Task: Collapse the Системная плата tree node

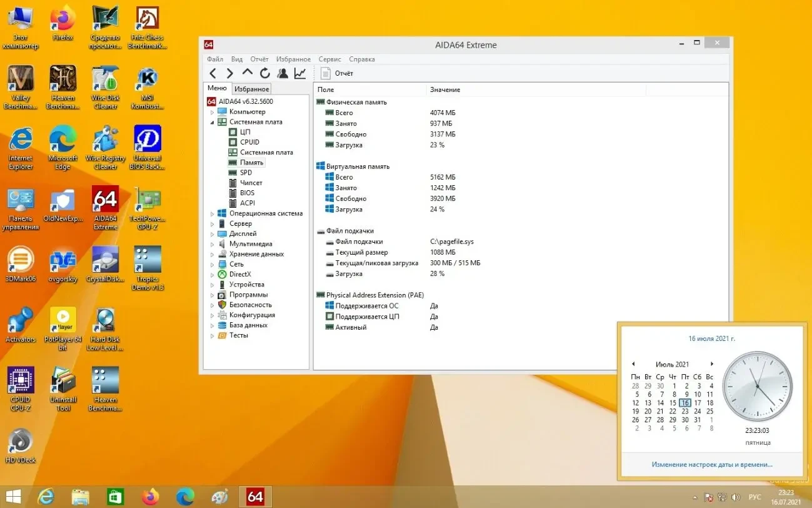Action: pos(212,122)
